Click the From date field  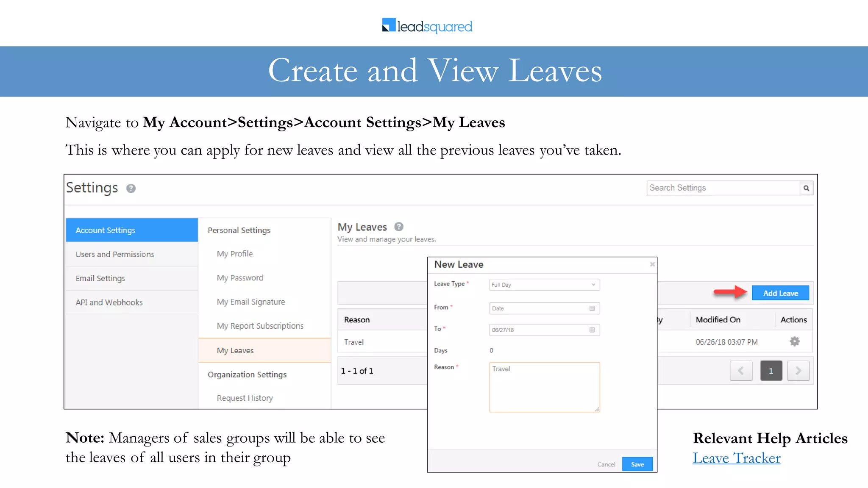[545, 308]
